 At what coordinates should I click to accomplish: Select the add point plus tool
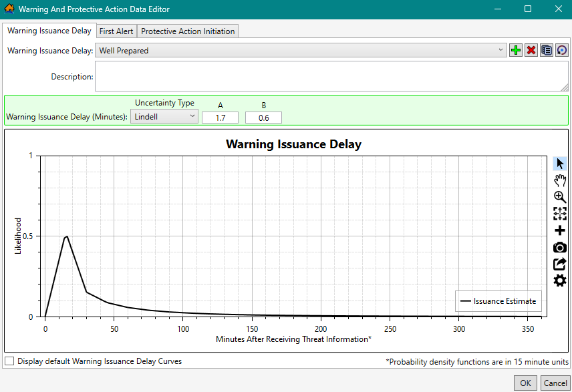pos(559,230)
